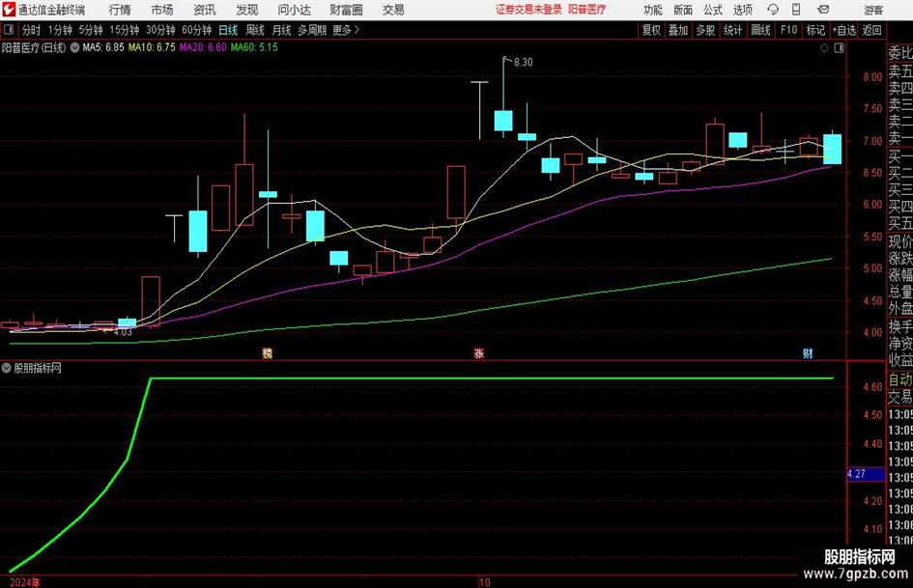This screenshot has height=588, width=913.
Task: Click the 多股 button
Action: click(705, 30)
